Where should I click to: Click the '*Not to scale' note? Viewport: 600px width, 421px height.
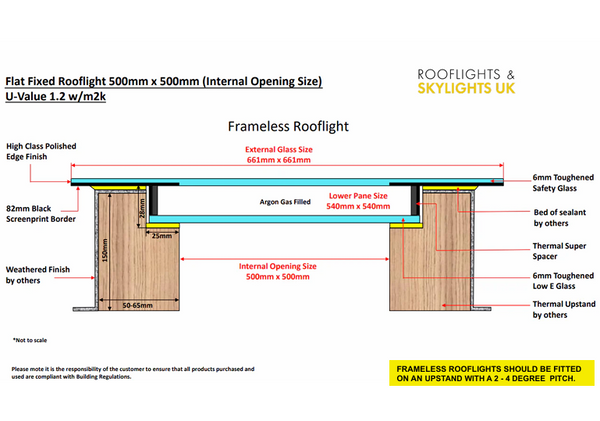pyautogui.click(x=30, y=340)
